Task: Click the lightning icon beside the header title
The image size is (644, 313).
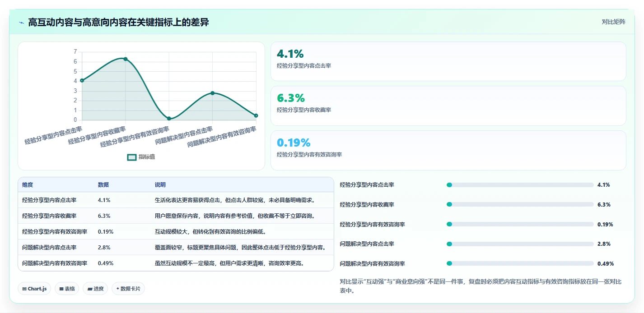Action: (21, 23)
